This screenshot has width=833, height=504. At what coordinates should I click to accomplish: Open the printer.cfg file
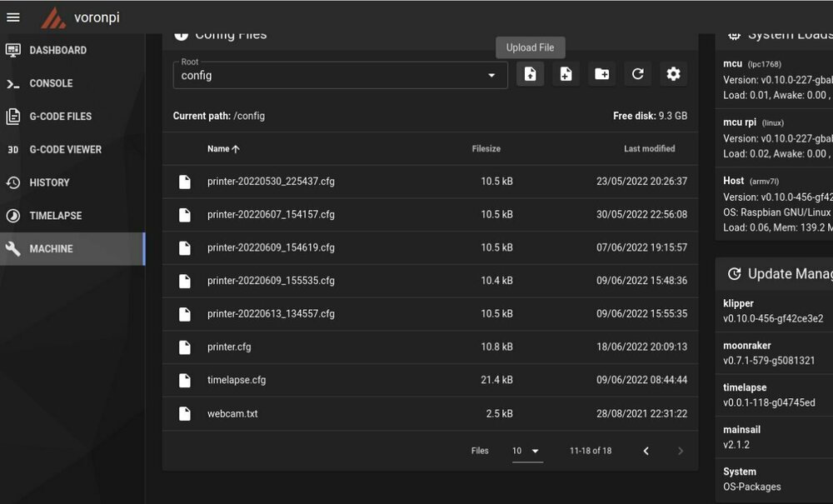click(229, 347)
